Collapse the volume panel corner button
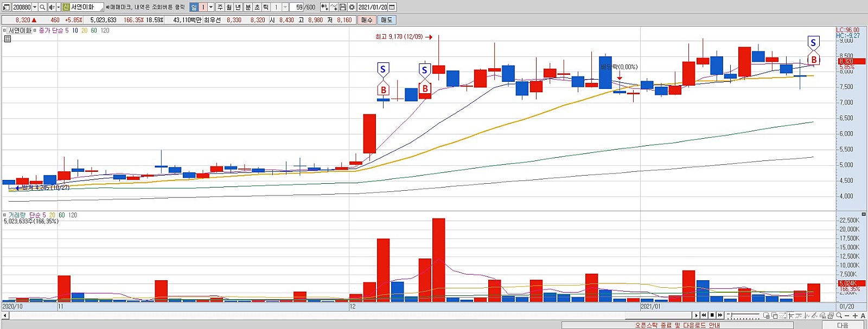 (x=864, y=215)
